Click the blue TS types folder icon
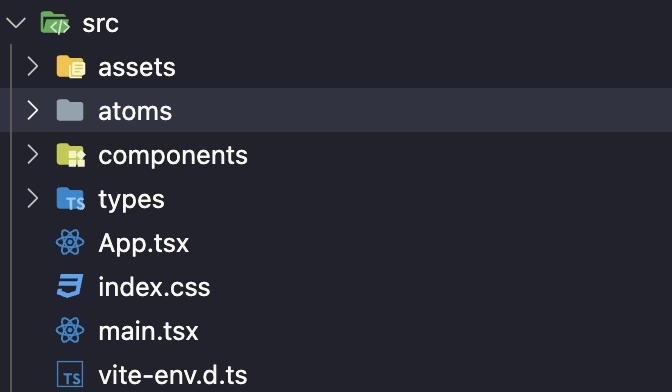Screen dimensions: 672x392 [71, 199]
